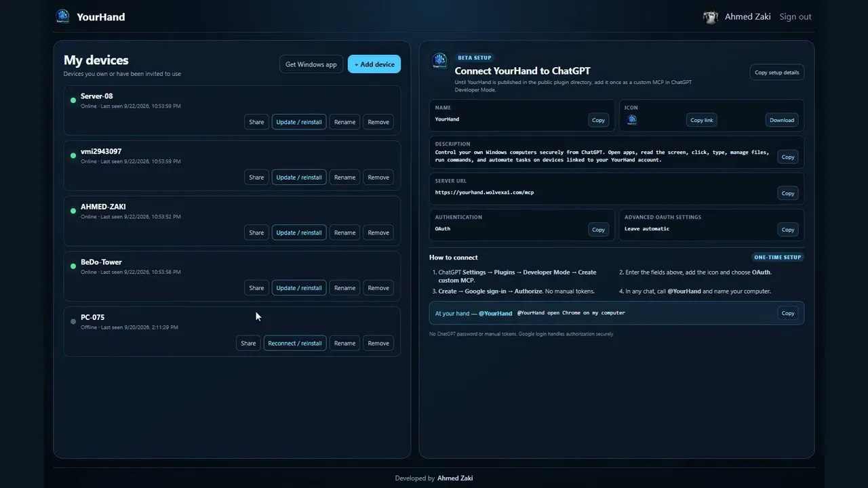Click the PC-075 device name

coord(92,317)
